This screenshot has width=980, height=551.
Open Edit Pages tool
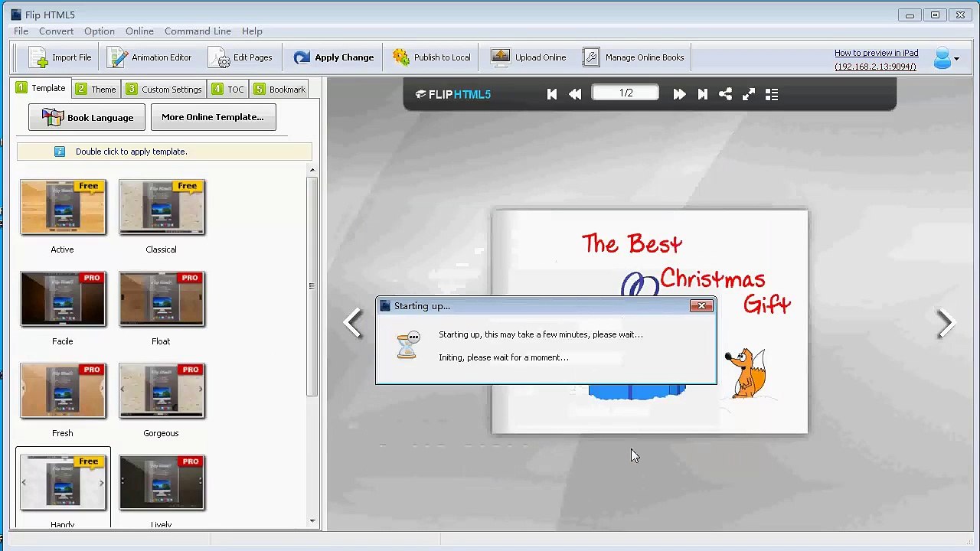point(240,57)
